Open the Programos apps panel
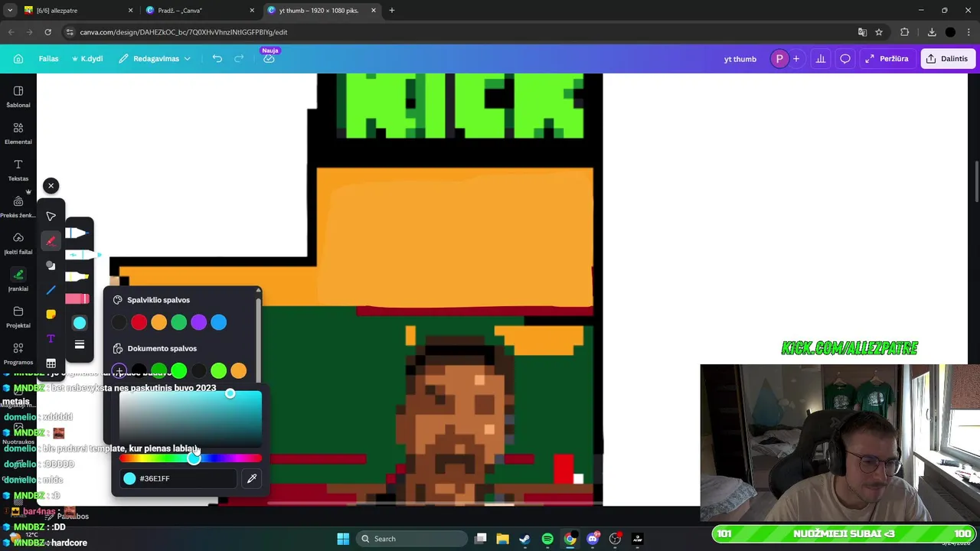 tap(18, 354)
